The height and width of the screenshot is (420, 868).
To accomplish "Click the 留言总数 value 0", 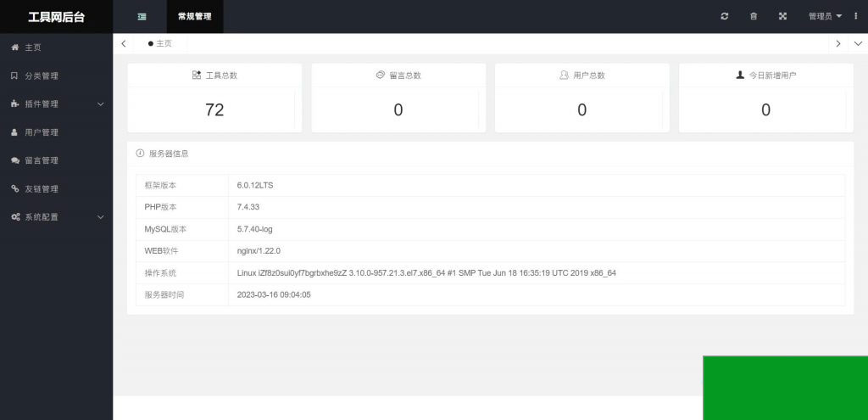I will [x=398, y=109].
